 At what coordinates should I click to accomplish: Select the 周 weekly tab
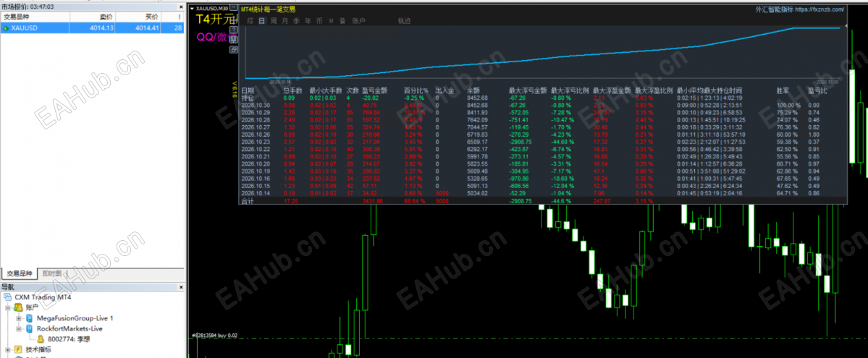tap(274, 21)
